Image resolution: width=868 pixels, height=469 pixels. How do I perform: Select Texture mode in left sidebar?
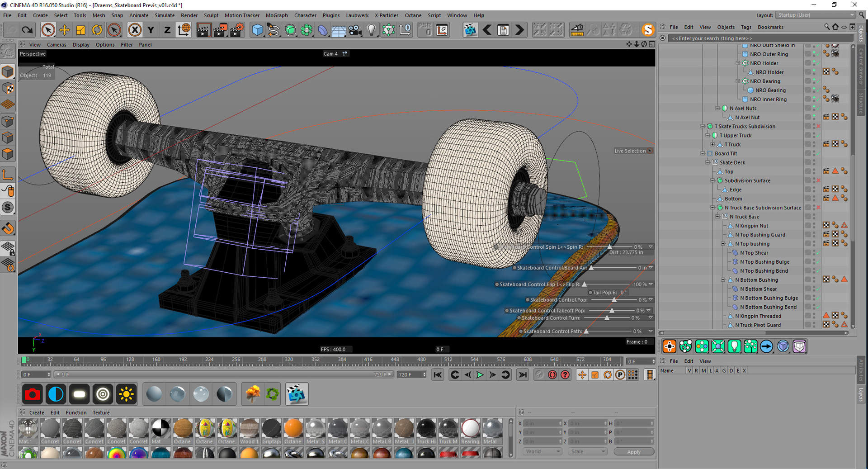[8, 88]
